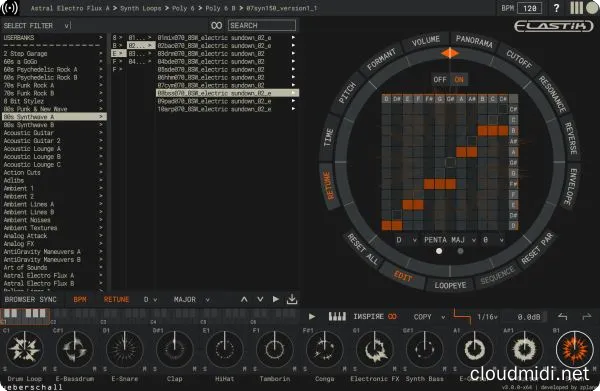Click the orange diamond marker atop the ring
The height and width of the screenshot is (391, 600).
tap(450, 53)
